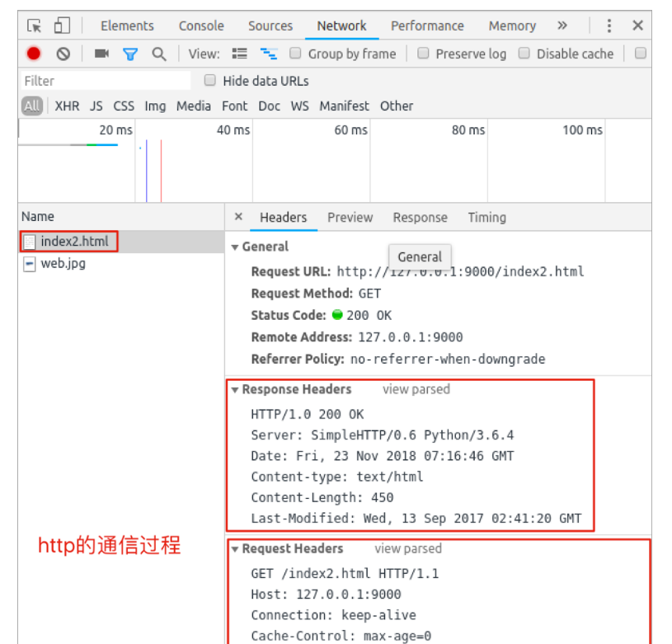Close the DevTools panel

click(x=637, y=26)
